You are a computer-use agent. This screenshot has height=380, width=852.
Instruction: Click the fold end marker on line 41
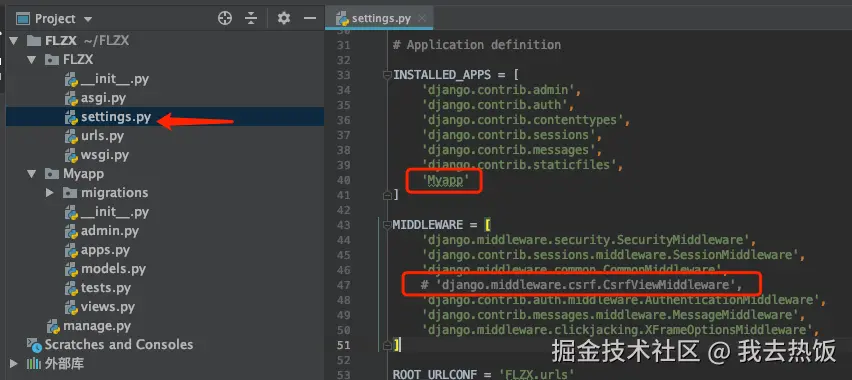387,195
